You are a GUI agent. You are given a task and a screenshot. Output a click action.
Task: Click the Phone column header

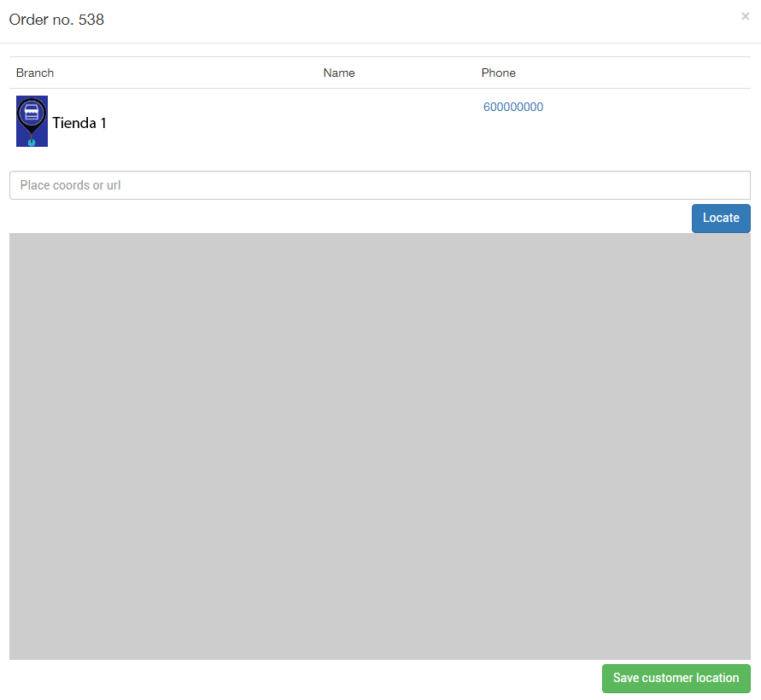click(x=499, y=73)
